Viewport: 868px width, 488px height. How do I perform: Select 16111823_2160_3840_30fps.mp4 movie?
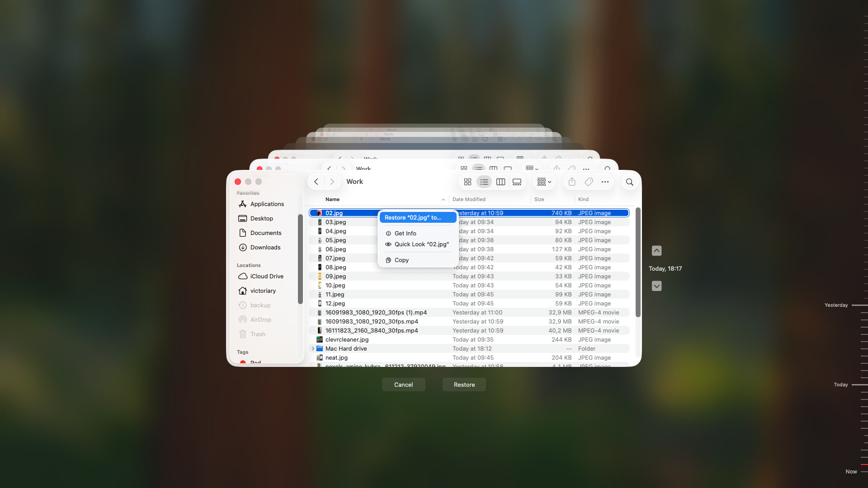(469, 330)
